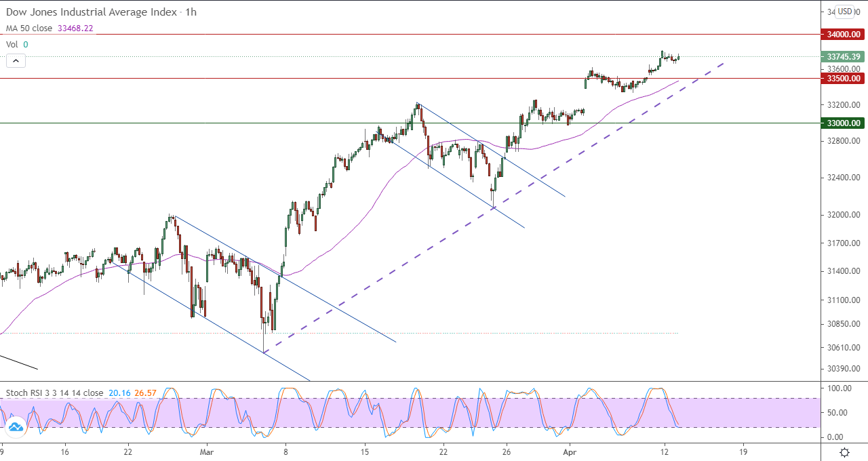The width and height of the screenshot is (868, 461).
Task: Click the Stoch RSI value 20.16
Action: pos(119,393)
